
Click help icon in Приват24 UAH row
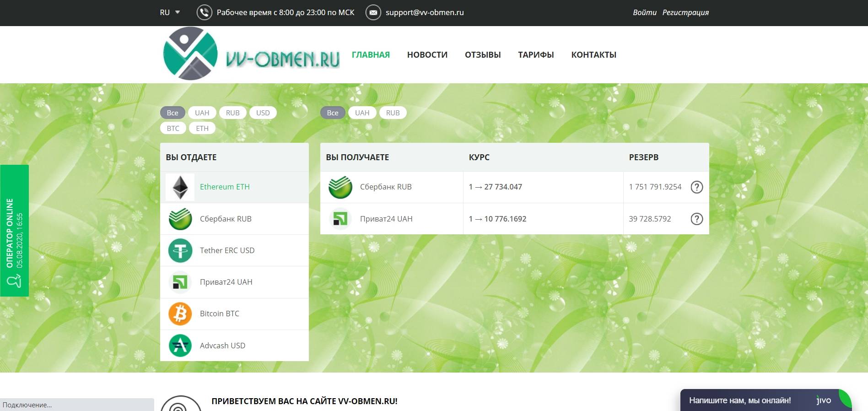point(696,219)
